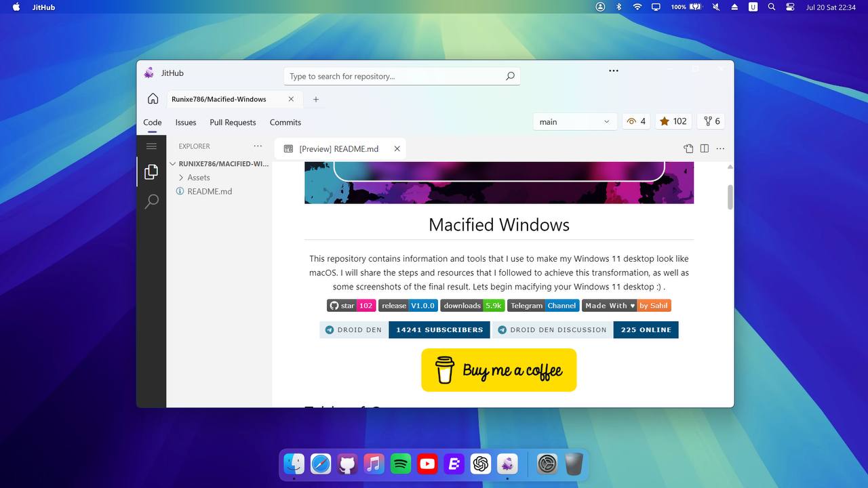
Task: Collapse the RUNIXE786/MACIFIED-WI... root folder
Action: click(220, 163)
